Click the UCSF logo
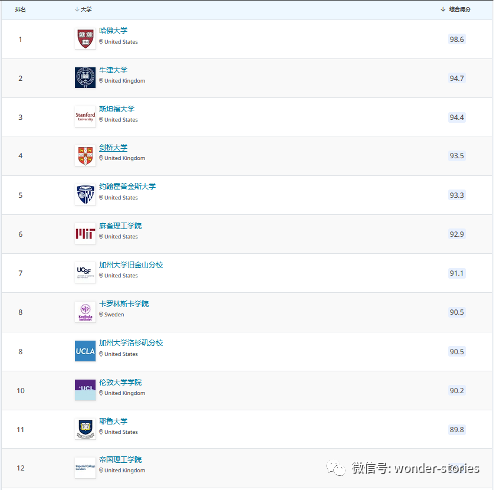The image size is (495, 490). (85, 272)
